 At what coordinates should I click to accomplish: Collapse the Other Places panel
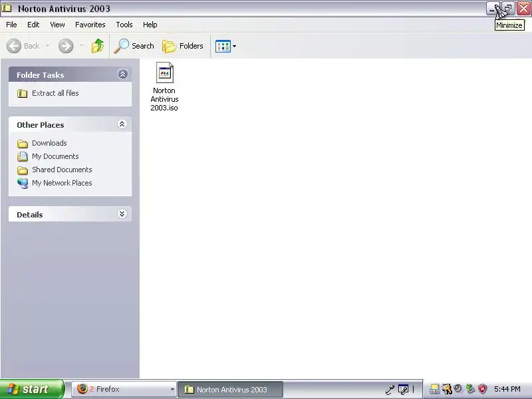point(122,124)
